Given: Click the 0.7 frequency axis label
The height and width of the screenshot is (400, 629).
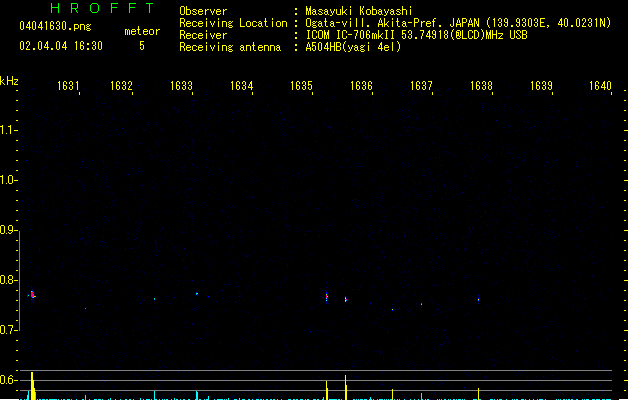Looking at the screenshot, I should click(x=7, y=330).
